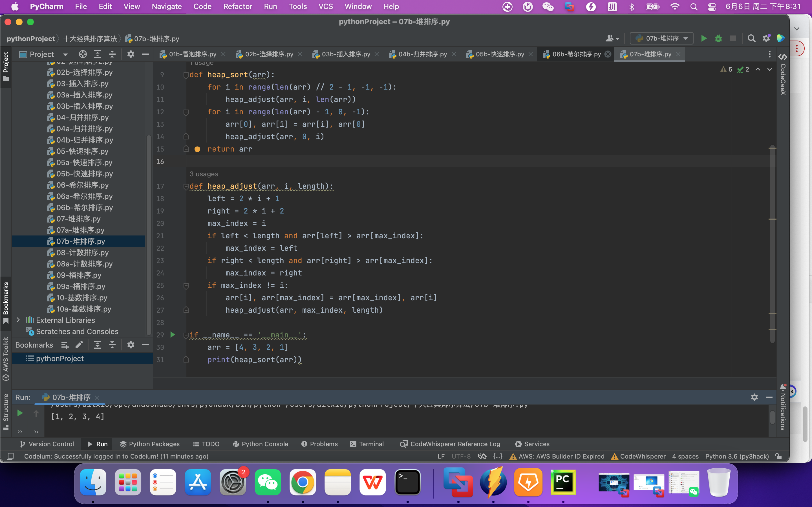Open IDE Settings via the gear icon
Image resolution: width=812 pixels, height=507 pixels.
pos(767,38)
